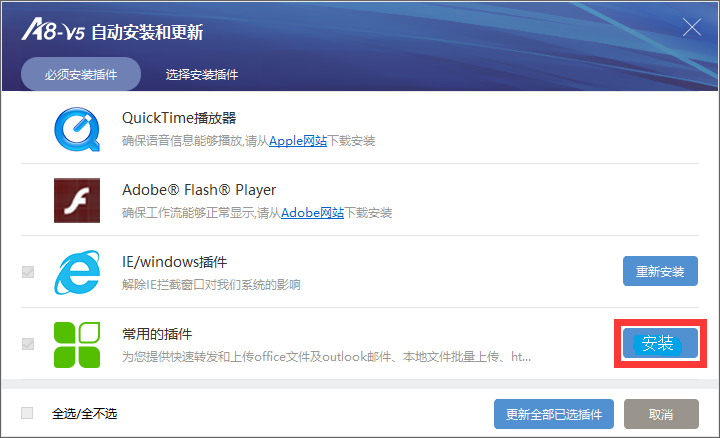The image size is (720, 438).
Task: Click description 解除IE拦截窗口对我们系统的影响
Action: [x=211, y=285]
